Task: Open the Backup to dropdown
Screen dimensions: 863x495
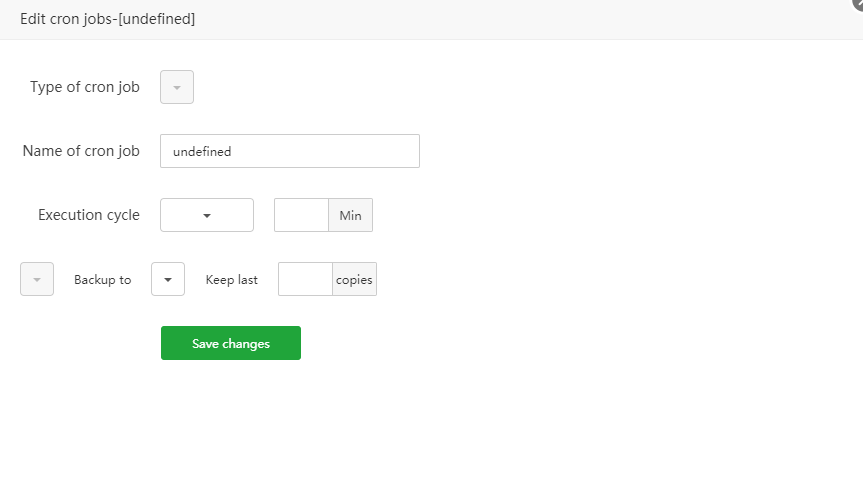Action: (168, 279)
